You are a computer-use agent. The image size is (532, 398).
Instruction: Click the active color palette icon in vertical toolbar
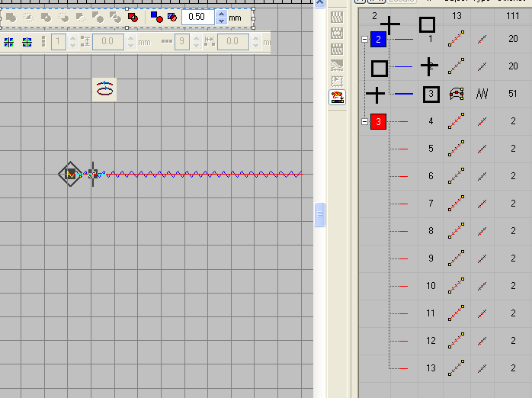click(x=337, y=97)
